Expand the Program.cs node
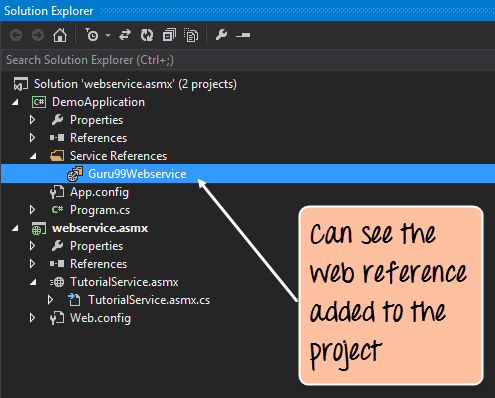 pyautogui.click(x=32, y=210)
